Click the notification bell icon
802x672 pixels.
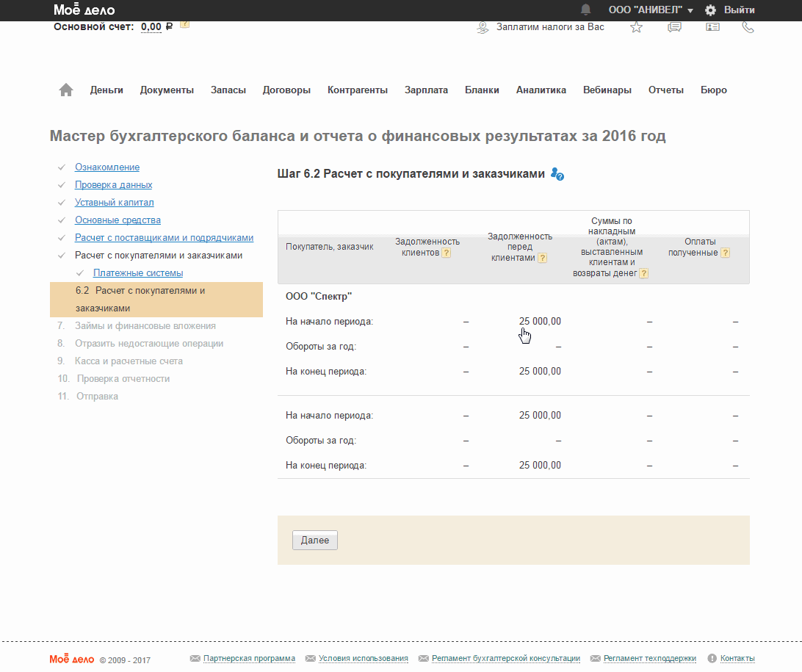click(585, 10)
